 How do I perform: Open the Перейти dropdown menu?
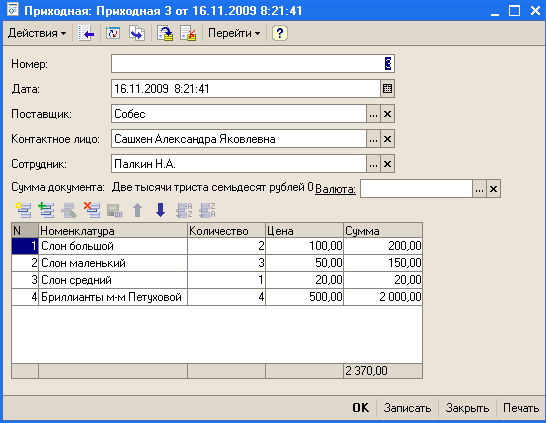(x=234, y=33)
